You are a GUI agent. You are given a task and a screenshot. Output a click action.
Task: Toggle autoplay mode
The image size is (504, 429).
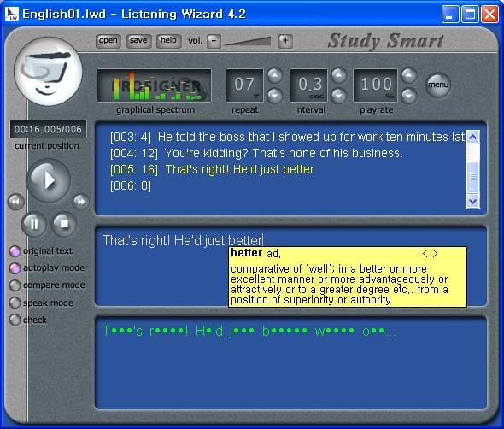(x=15, y=267)
